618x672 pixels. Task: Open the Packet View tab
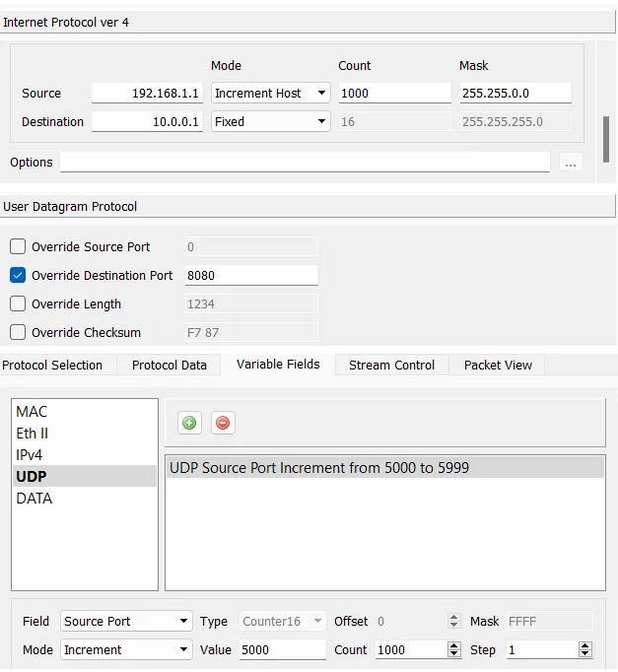coord(498,366)
